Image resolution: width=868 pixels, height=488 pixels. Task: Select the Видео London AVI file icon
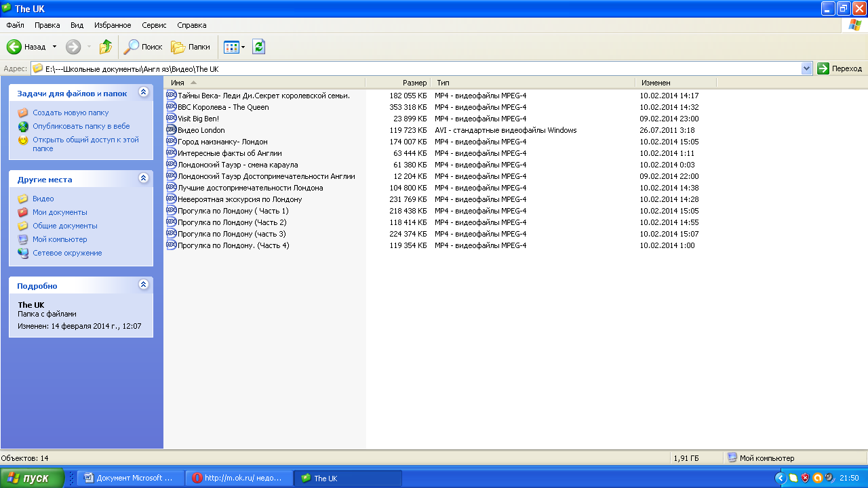(172, 130)
